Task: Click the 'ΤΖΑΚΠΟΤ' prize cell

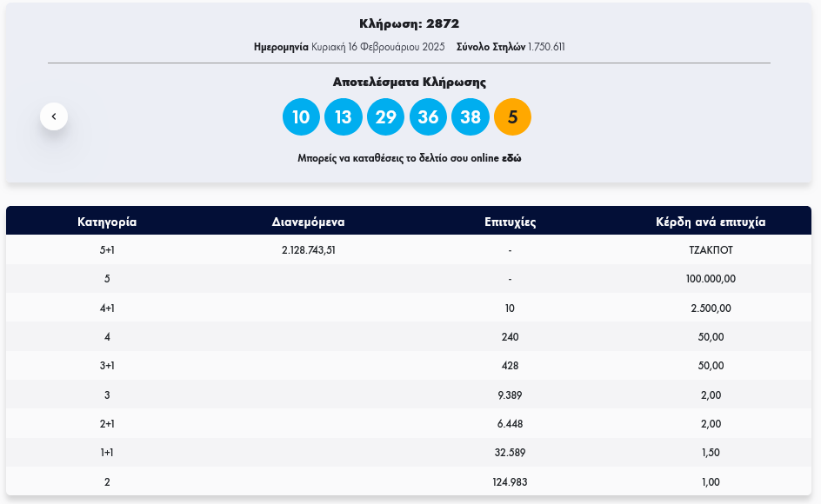Action: pyautogui.click(x=711, y=250)
